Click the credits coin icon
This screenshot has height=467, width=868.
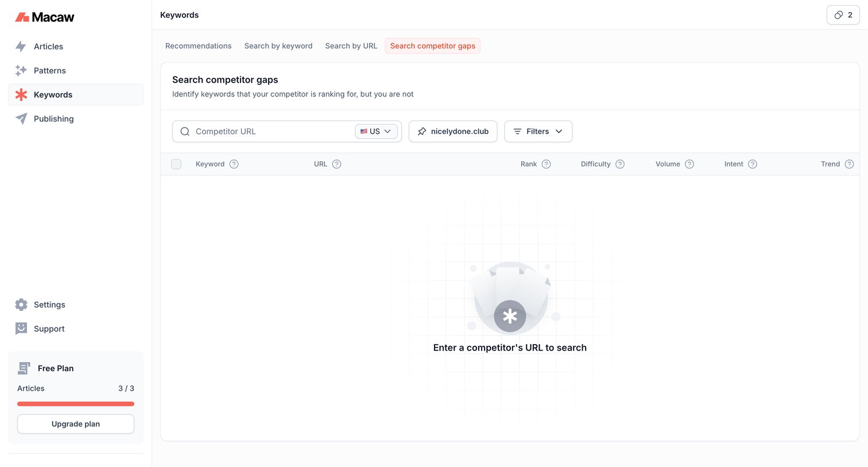tap(839, 15)
